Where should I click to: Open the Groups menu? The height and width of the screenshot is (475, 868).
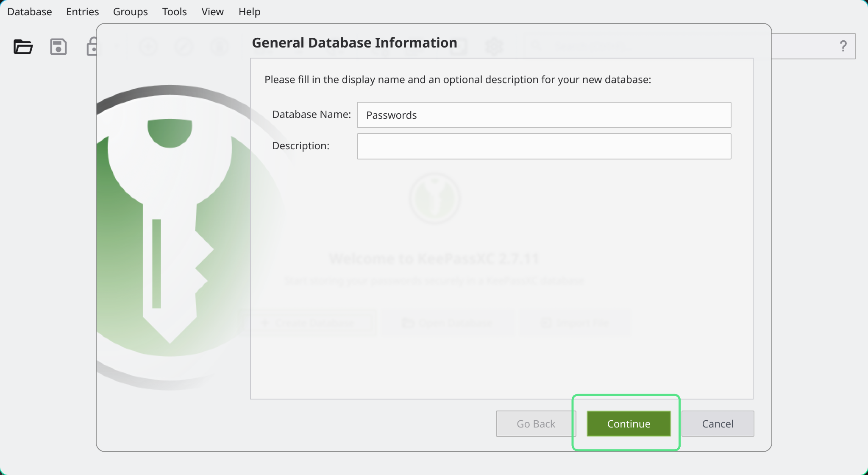pos(130,11)
